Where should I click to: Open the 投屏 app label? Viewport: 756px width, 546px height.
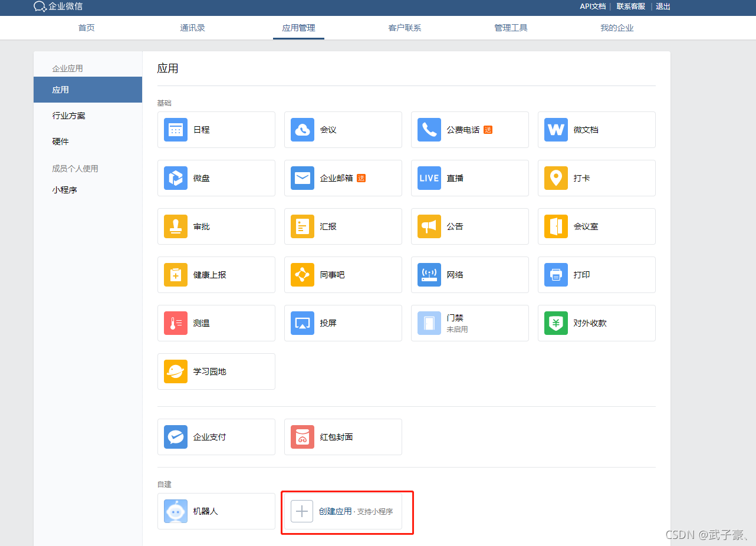(x=328, y=323)
